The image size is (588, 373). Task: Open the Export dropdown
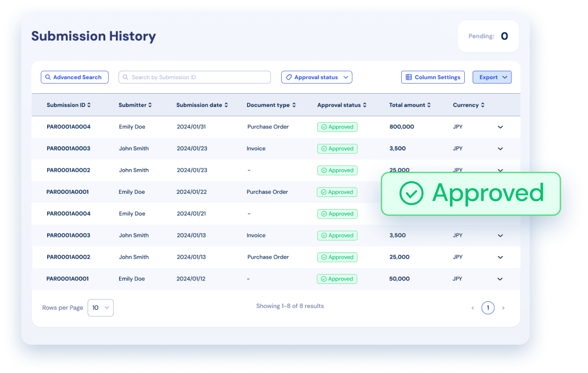coord(492,77)
